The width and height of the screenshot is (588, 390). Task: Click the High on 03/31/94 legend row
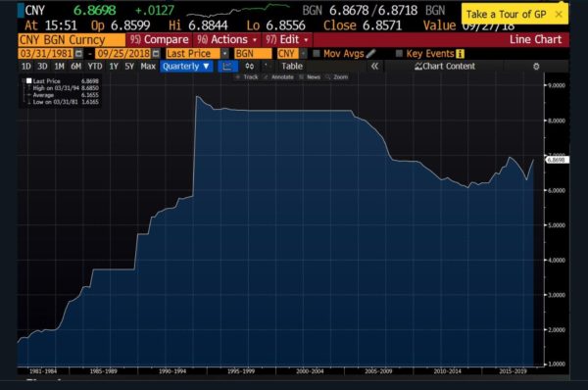click(62, 88)
